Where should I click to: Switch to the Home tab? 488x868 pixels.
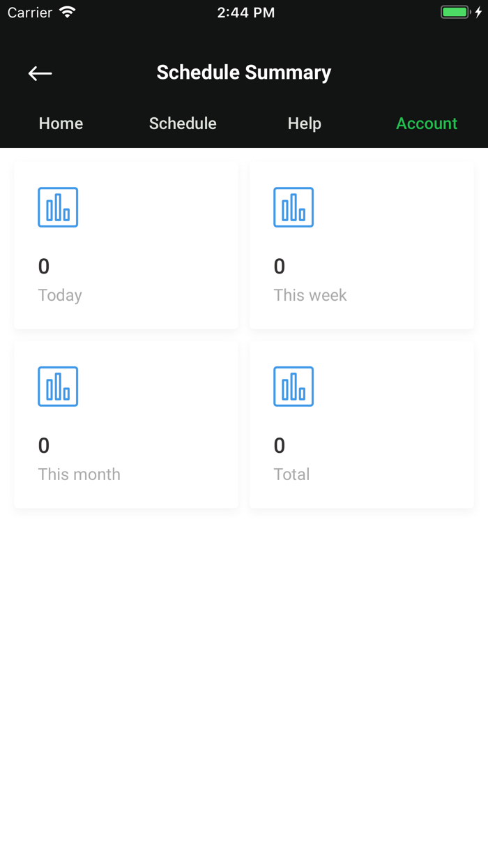coord(61,124)
